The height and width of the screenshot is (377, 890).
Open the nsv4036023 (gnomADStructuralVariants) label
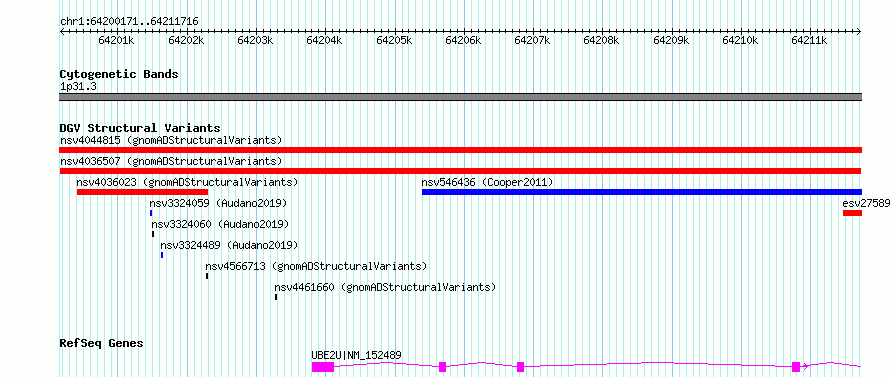click(x=187, y=182)
